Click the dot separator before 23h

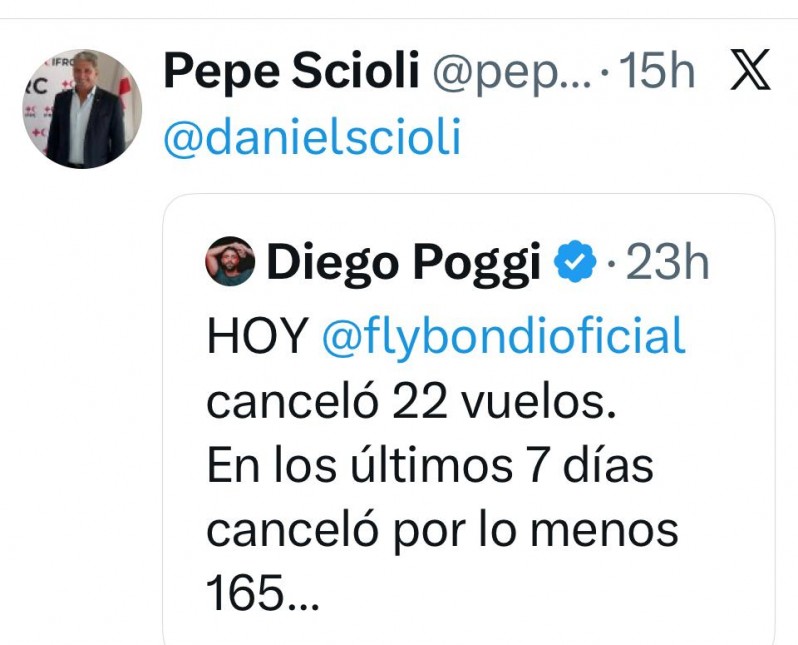612,265
